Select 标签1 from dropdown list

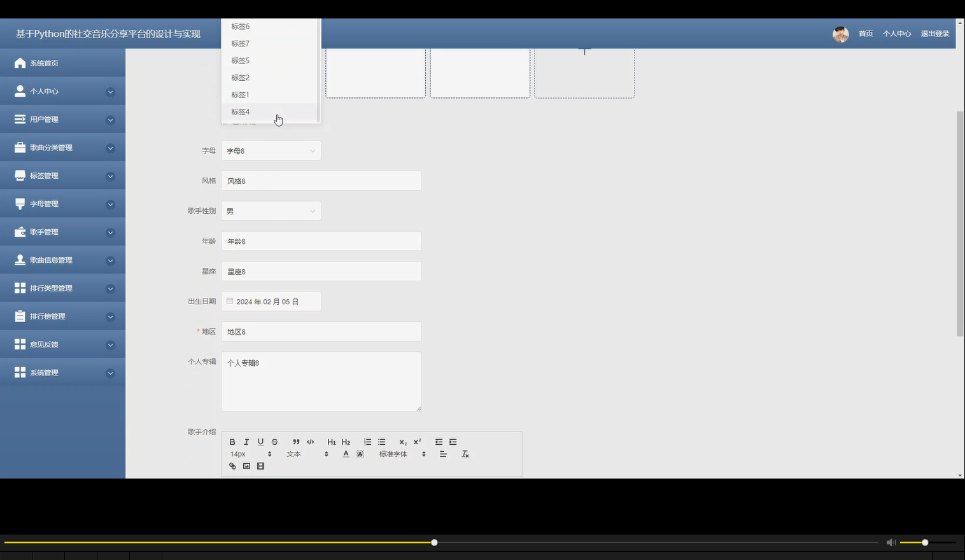coord(269,95)
